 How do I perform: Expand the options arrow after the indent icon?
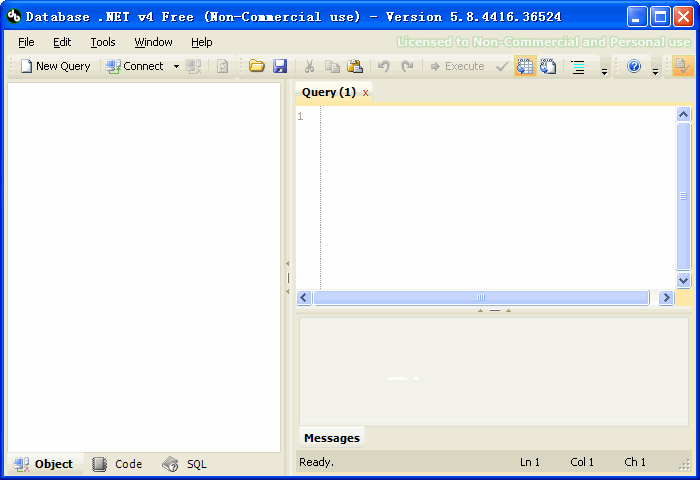[604, 69]
